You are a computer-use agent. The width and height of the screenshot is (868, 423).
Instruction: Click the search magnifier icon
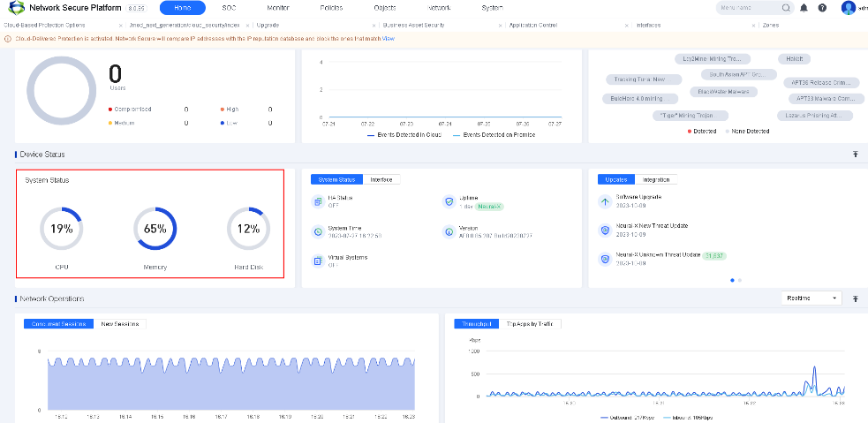pos(786,8)
